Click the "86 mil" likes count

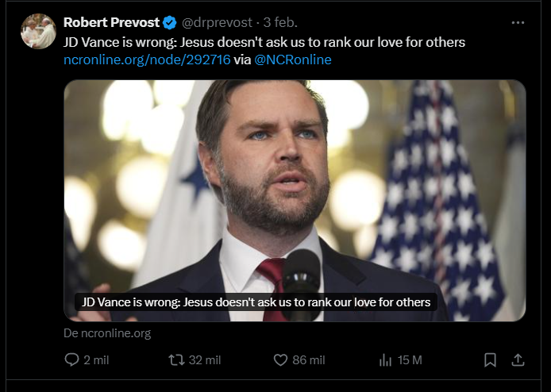pyautogui.click(x=309, y=359)
